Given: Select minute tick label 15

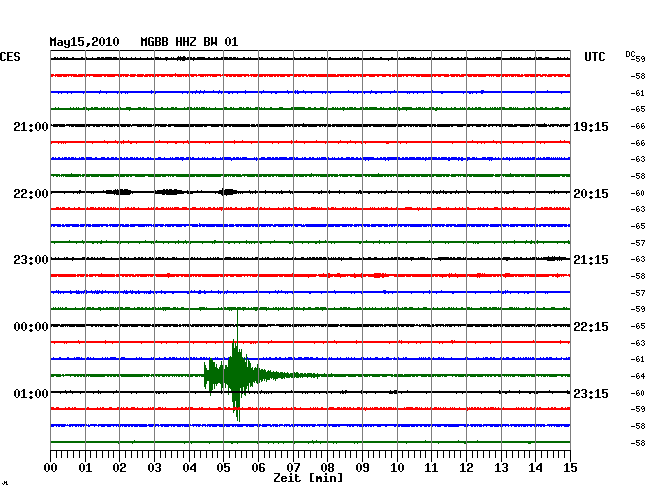Looking at the screenshot, I should pyautogui.click(x=570, y=468).
